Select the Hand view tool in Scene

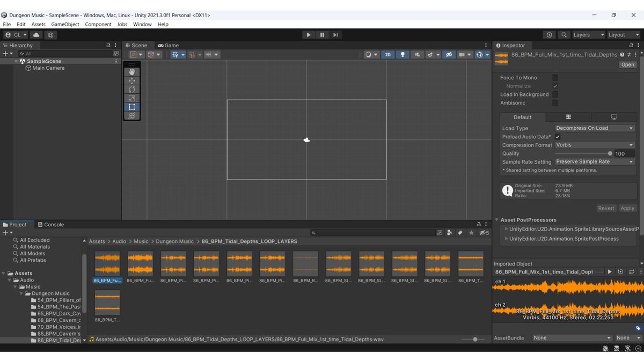click(132, 71)
